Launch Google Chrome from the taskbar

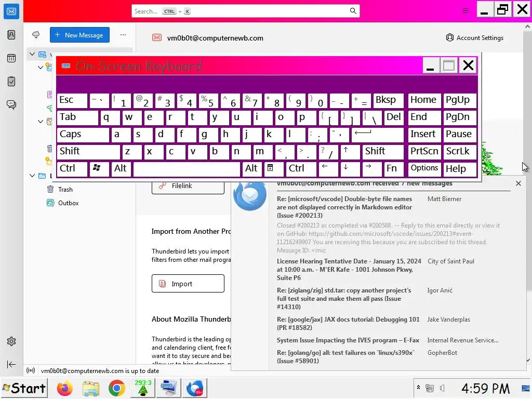(117, 388)
